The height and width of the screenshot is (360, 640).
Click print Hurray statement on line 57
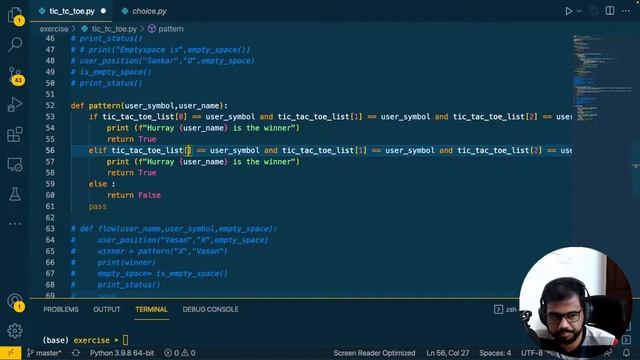(203, 162)
